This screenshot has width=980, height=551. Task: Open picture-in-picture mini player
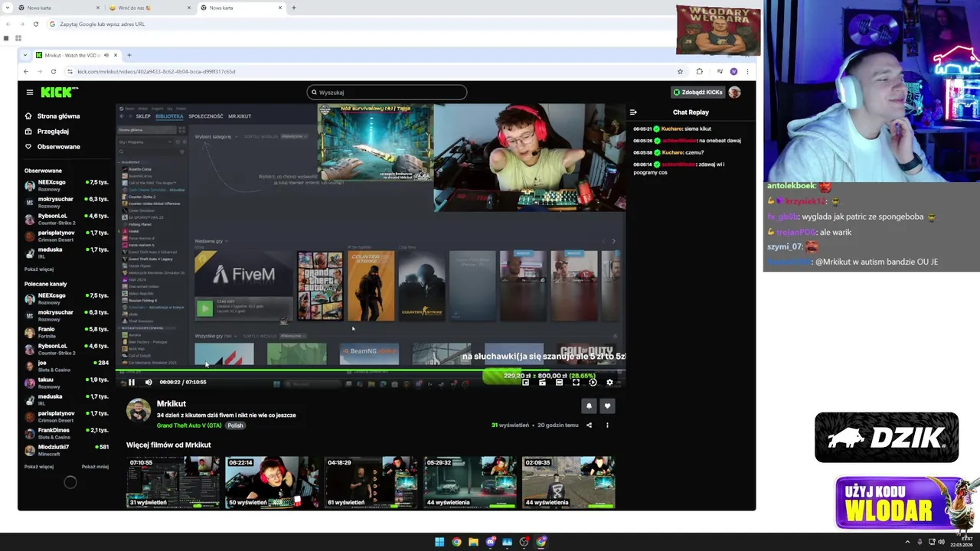pos(525,383)
